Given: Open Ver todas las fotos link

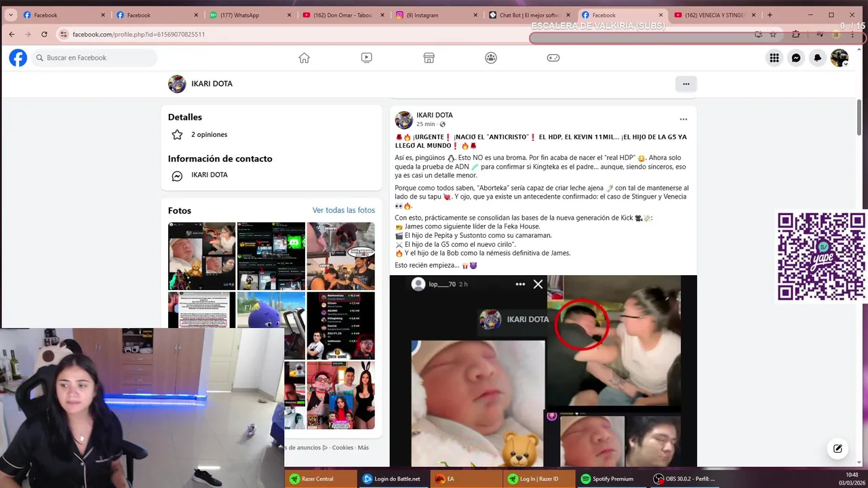Looking at the screenshot, I should (x=344, y=210).
